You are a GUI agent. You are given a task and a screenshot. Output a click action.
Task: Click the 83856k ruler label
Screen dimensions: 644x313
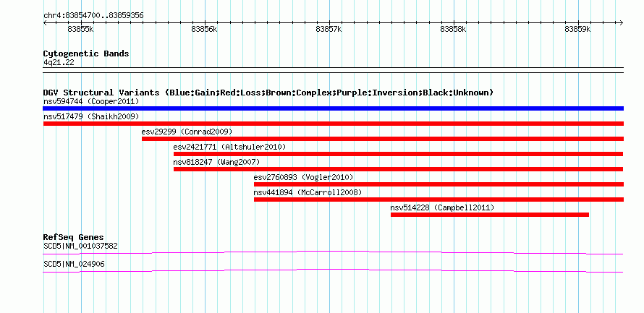[204, 29]
